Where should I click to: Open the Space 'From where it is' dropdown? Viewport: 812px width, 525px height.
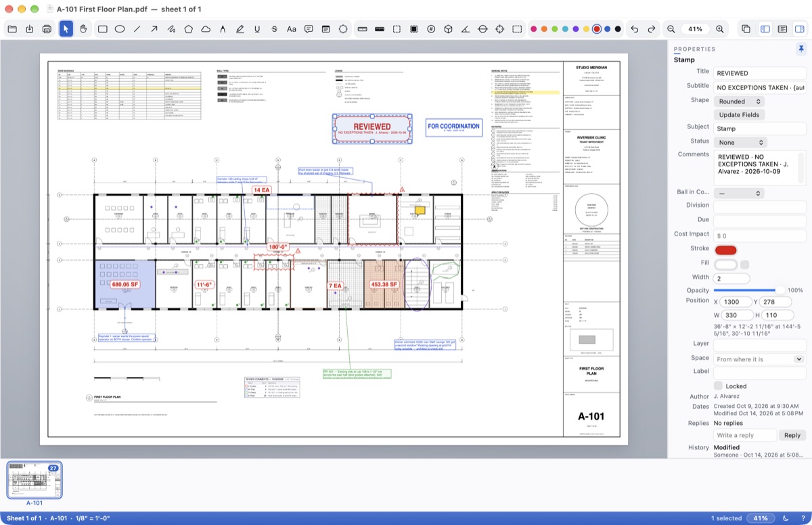coord(760,359)
